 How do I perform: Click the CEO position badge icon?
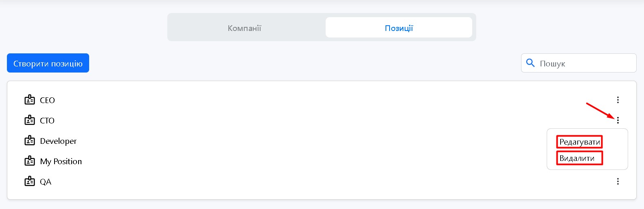point(30,100)
